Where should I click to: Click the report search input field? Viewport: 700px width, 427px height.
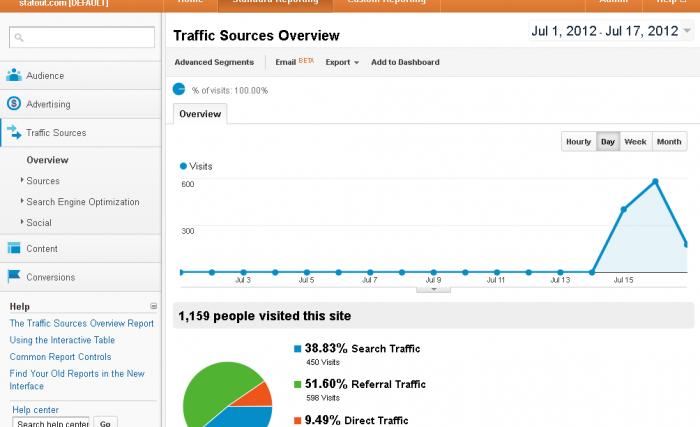point(82,37)
